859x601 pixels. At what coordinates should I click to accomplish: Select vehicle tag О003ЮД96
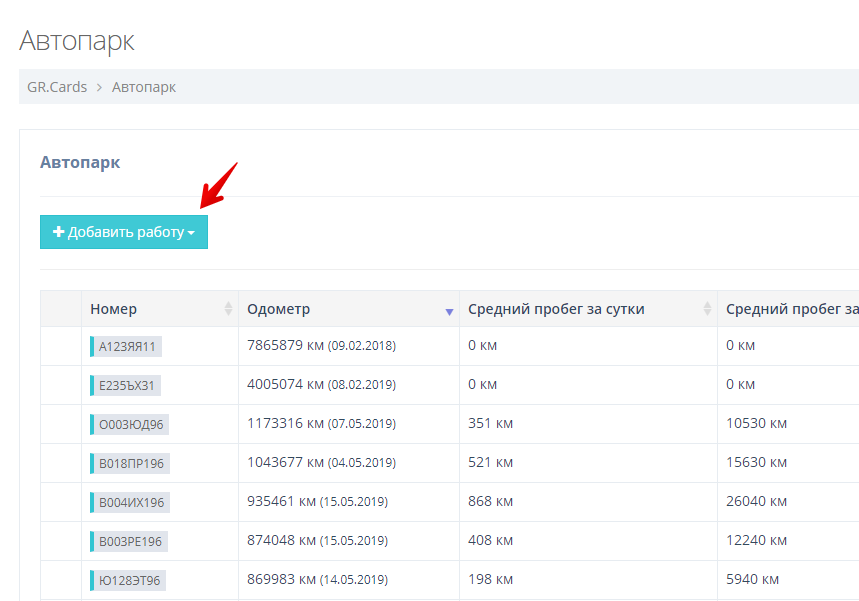130,425
